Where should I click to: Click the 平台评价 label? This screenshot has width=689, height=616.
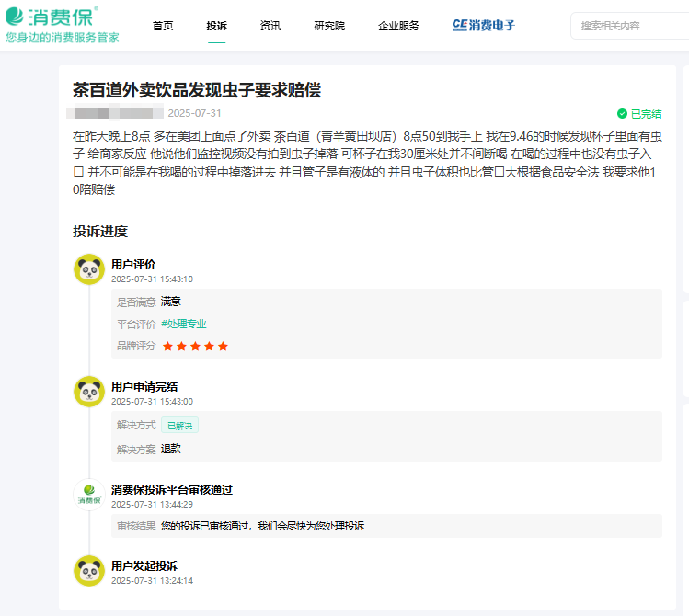click(136, 324)
